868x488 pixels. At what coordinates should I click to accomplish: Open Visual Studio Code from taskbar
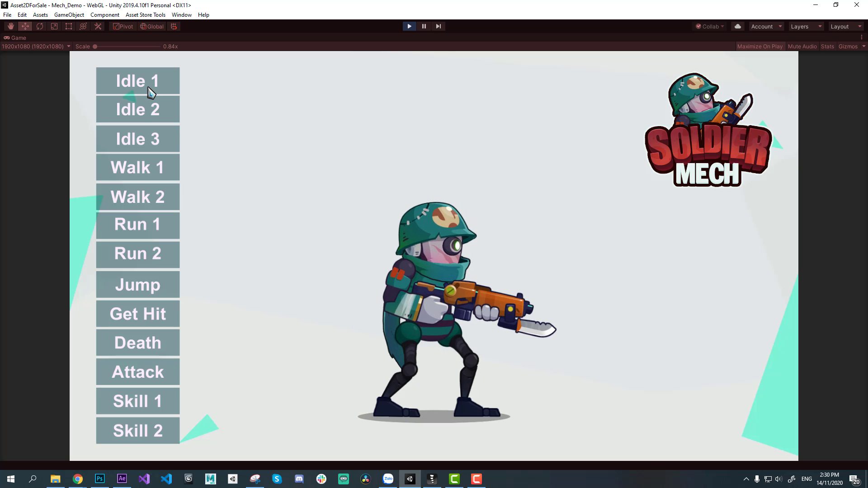coord(166,479)
